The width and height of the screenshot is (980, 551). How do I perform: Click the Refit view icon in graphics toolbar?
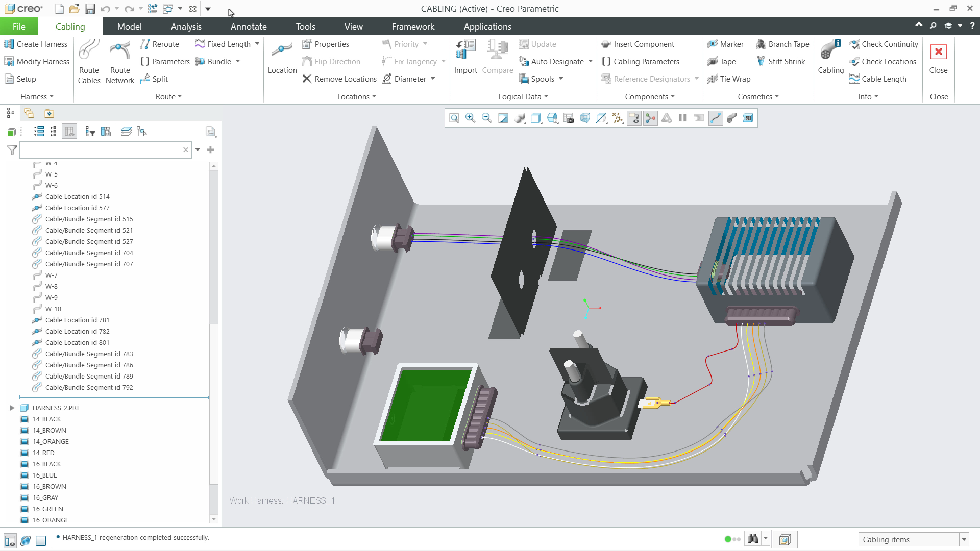tap(454, 118)
